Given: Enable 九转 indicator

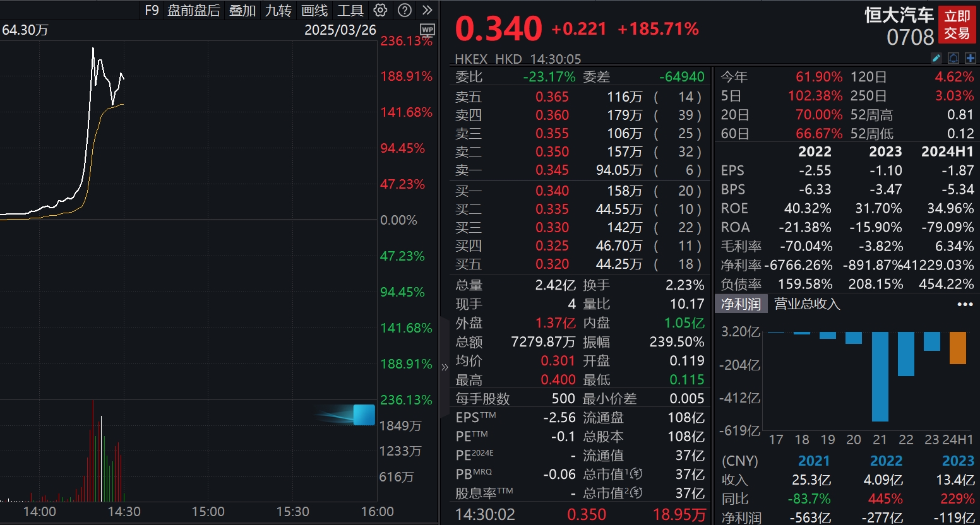Looking at the screenshot, I should pyautogui.click(x=278, y=10).
